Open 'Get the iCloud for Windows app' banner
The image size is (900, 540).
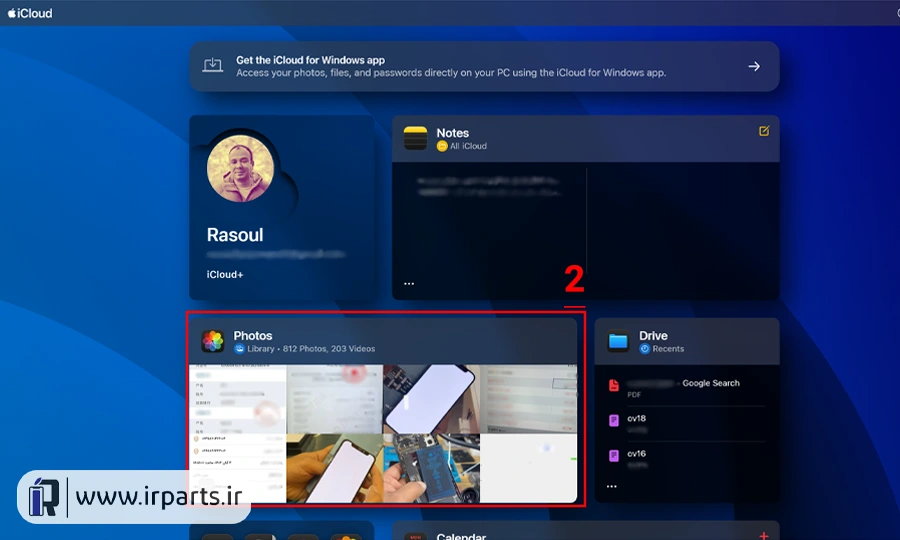coord(484,67)
